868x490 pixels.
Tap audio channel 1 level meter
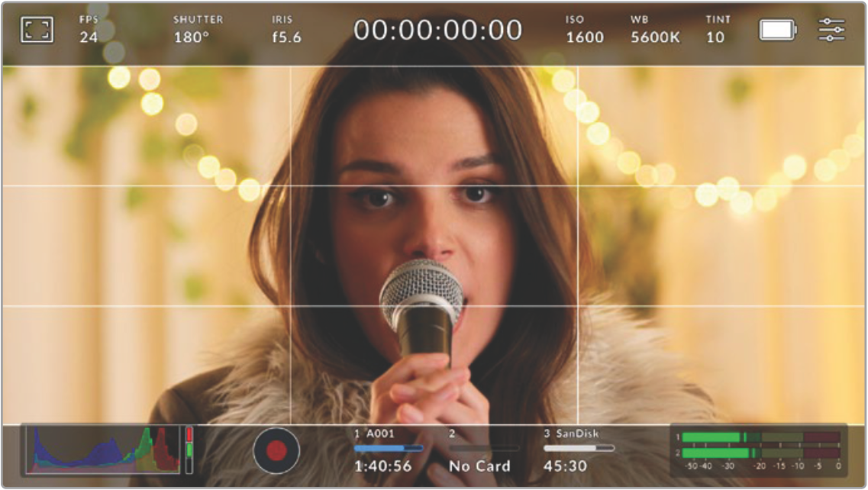click(761, 437)
